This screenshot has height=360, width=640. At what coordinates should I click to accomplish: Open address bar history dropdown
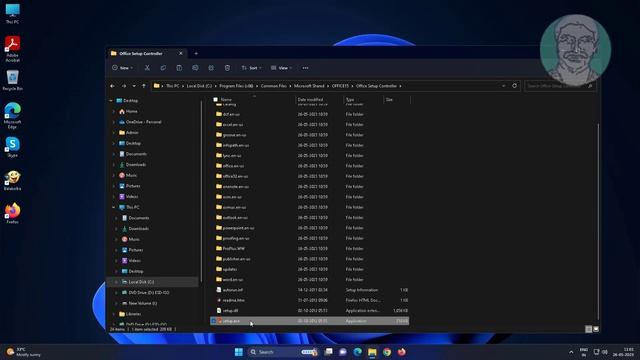click(x=504, y=86)
